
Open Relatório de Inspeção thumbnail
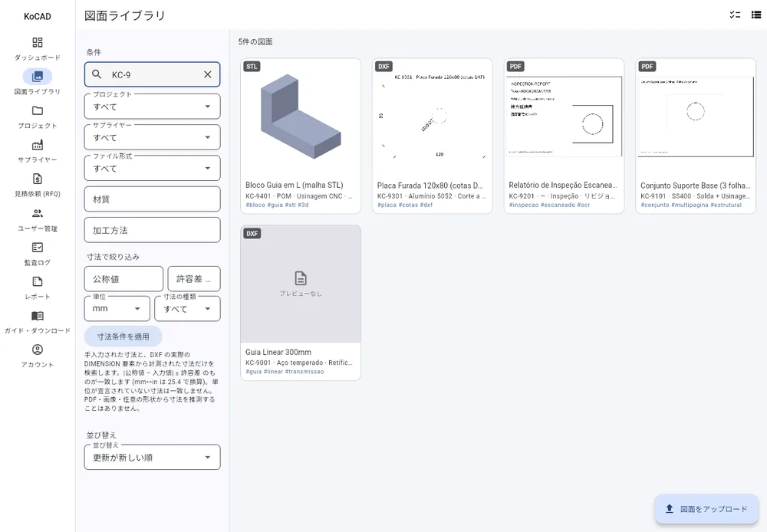[x=564, y=117]
